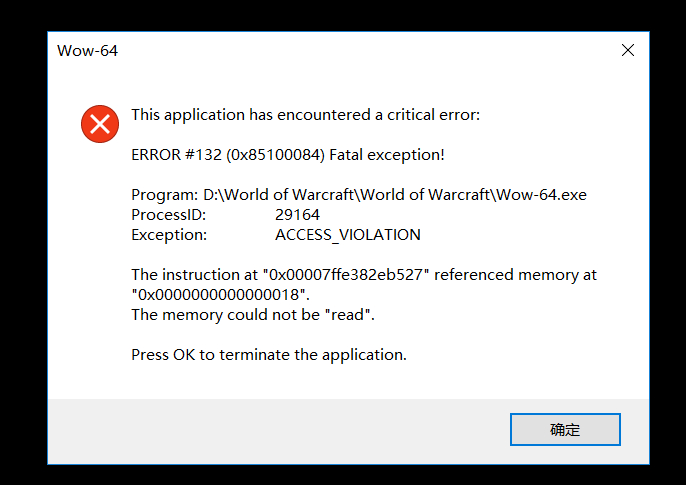
Task: Click the Exception label
Action: coord(169,235)
